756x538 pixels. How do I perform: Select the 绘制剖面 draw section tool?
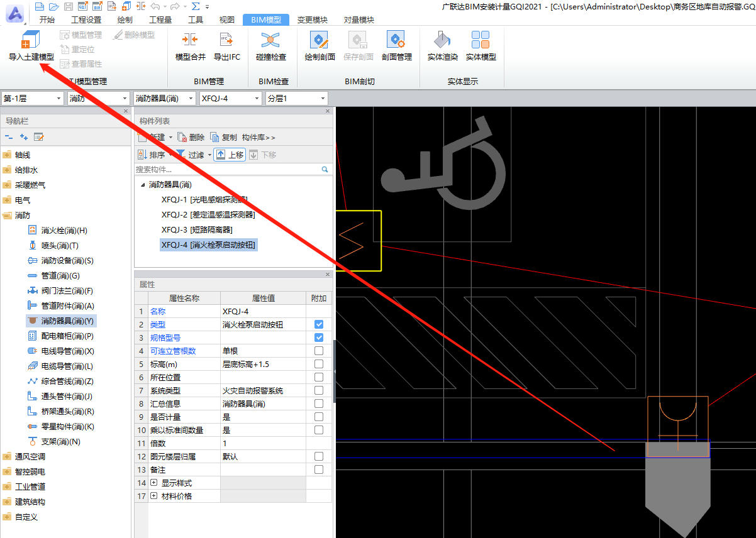(320, 45)
